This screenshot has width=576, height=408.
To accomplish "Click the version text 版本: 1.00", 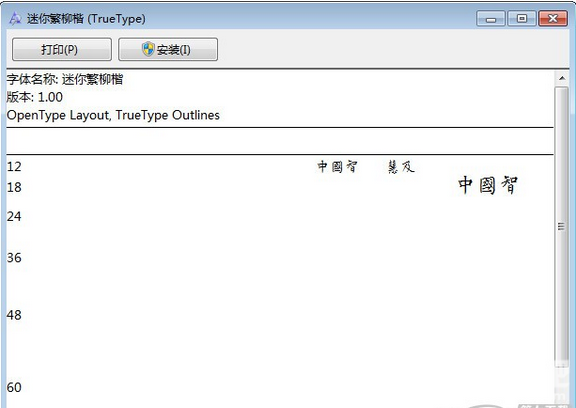I will (35, 97).
